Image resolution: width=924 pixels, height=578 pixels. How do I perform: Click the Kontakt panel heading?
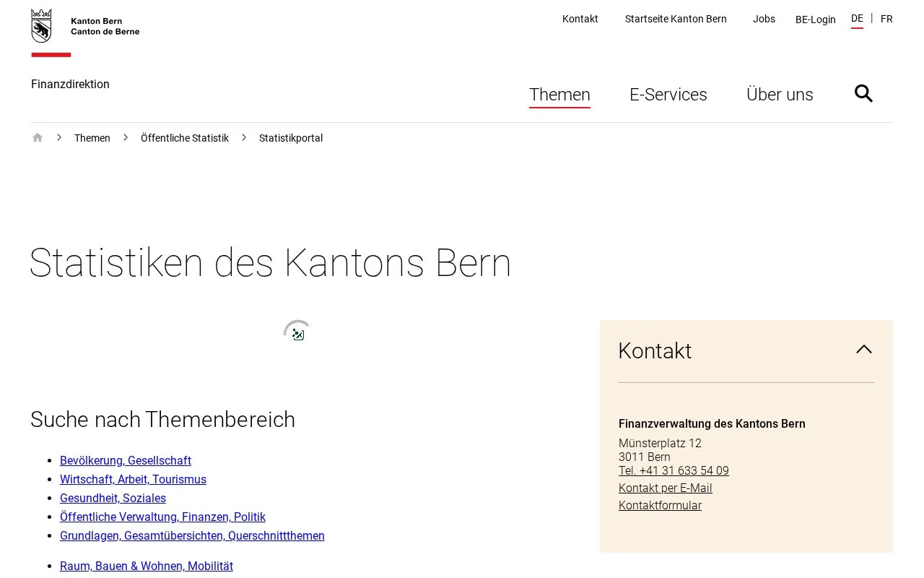point(655,350)
